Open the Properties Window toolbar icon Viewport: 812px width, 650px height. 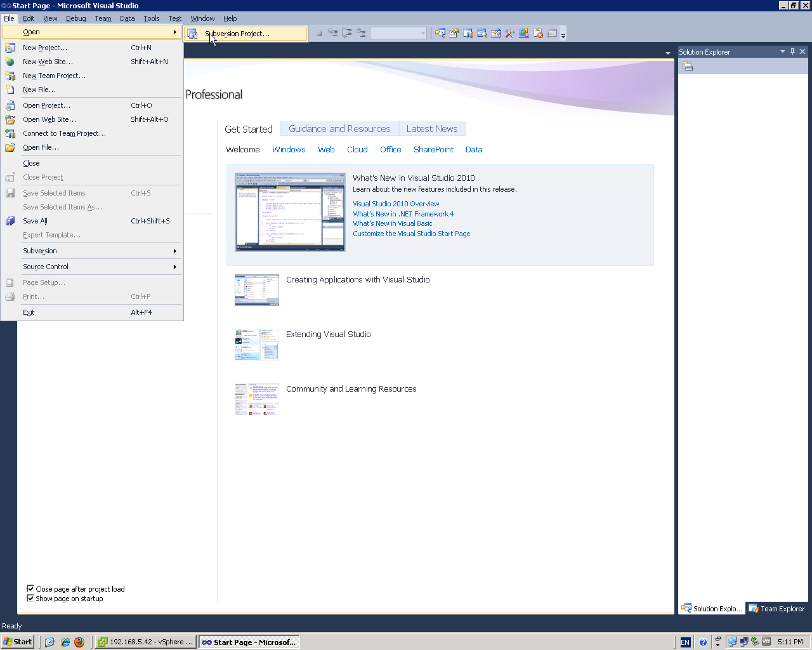point(454,33)
